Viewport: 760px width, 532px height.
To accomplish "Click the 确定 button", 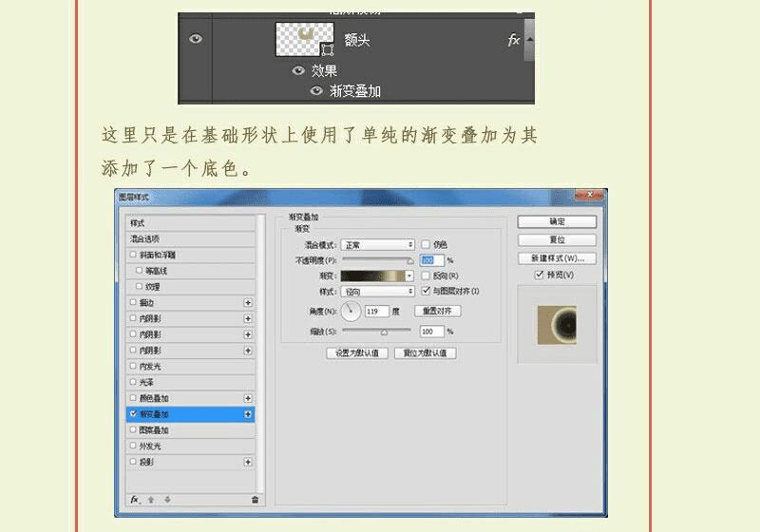I will coord(557,221).
